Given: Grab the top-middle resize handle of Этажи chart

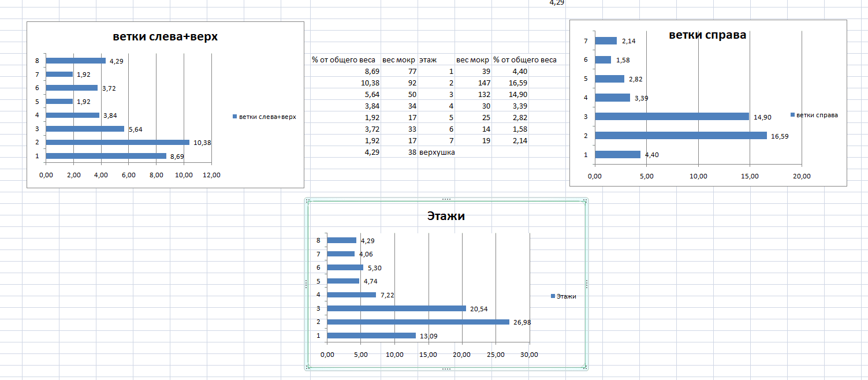Looking at the screenshot, I should pos(446,199).
